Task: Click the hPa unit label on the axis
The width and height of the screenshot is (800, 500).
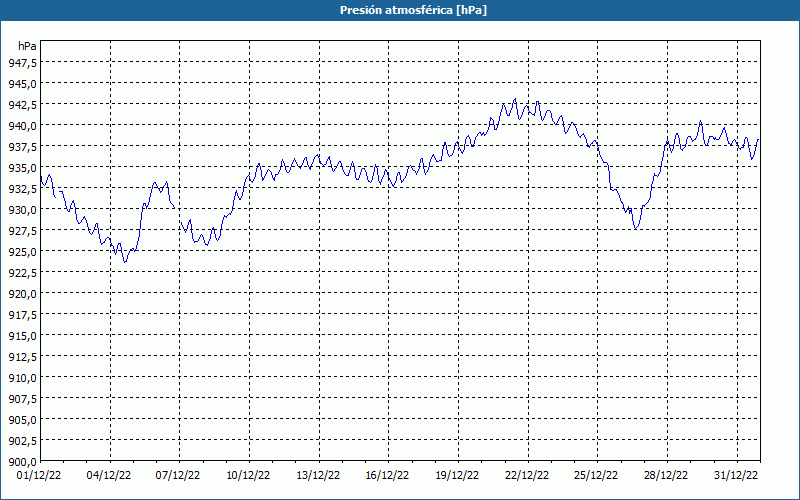Action: click(27, 46)
